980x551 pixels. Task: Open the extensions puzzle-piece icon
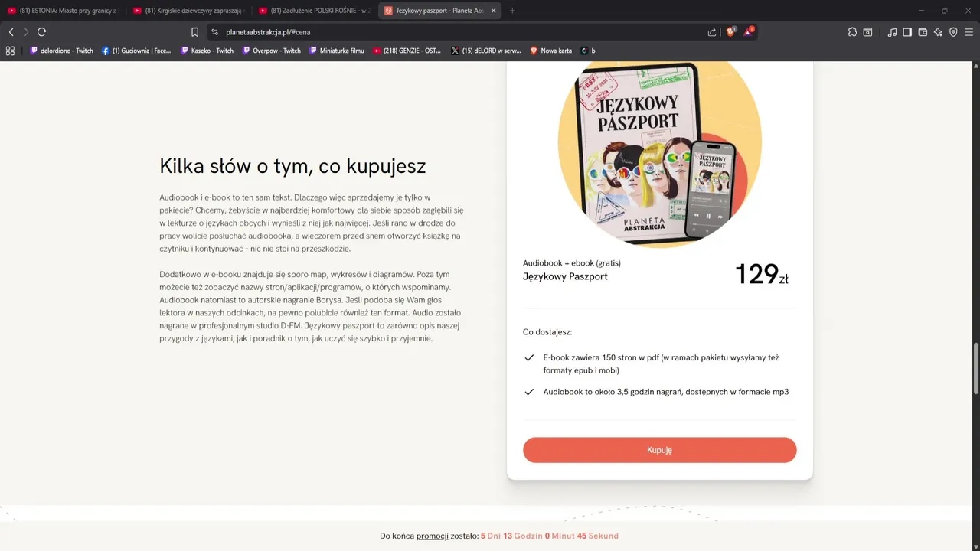[x=852, y=32]
